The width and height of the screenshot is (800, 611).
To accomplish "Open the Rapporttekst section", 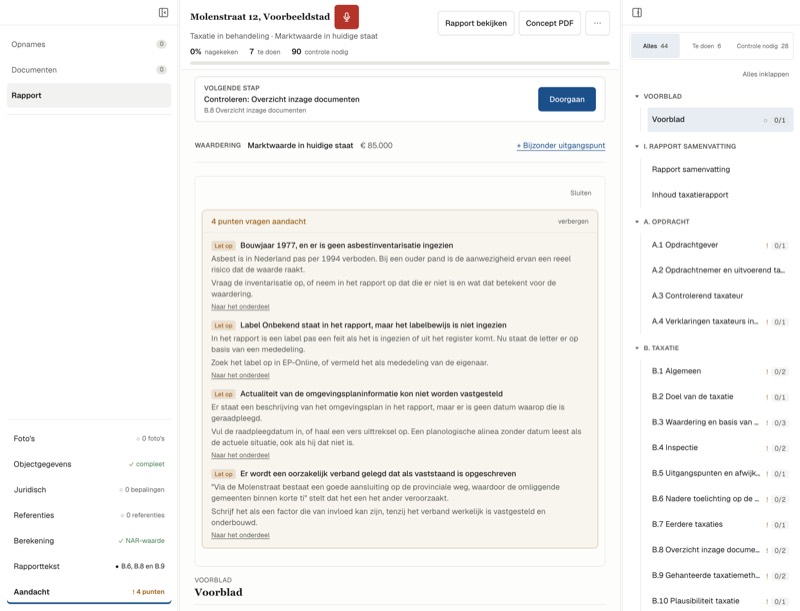I will [89, 566].
